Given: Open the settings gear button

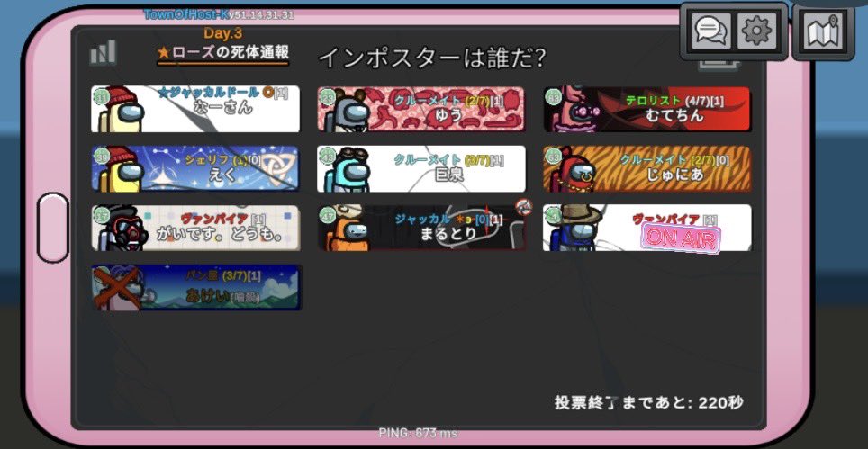Looking at the screenshot, I should (756, 31).
